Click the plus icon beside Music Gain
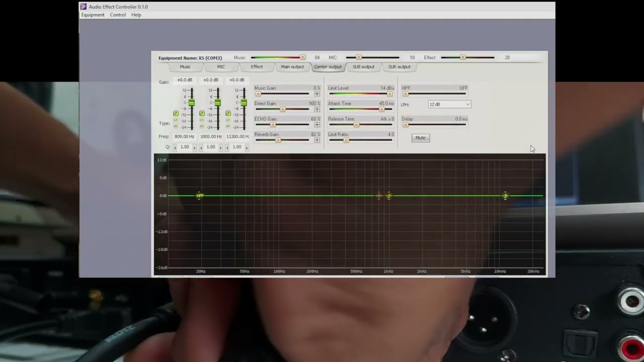This screenshot has height=362, width=644. (317, 94)
